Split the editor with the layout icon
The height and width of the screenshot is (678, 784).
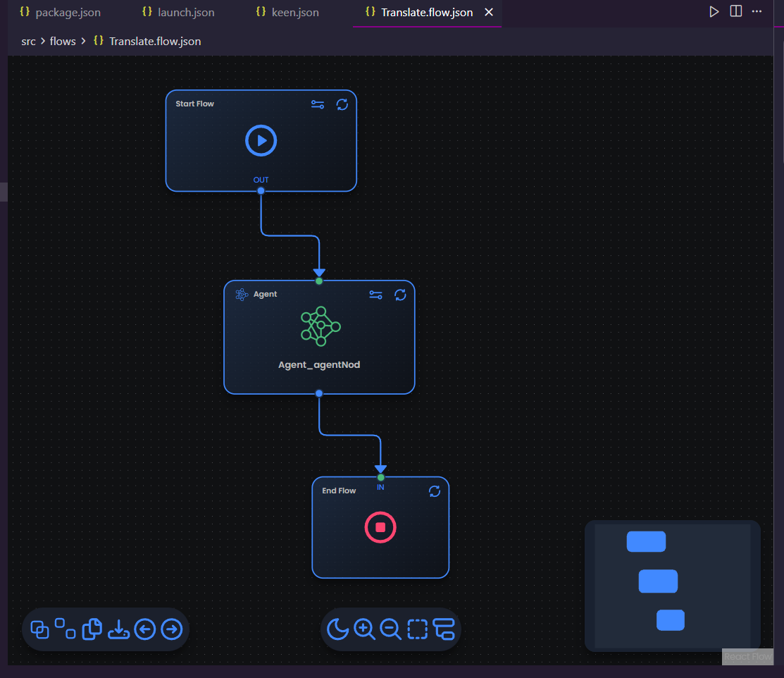click(736, 11)
